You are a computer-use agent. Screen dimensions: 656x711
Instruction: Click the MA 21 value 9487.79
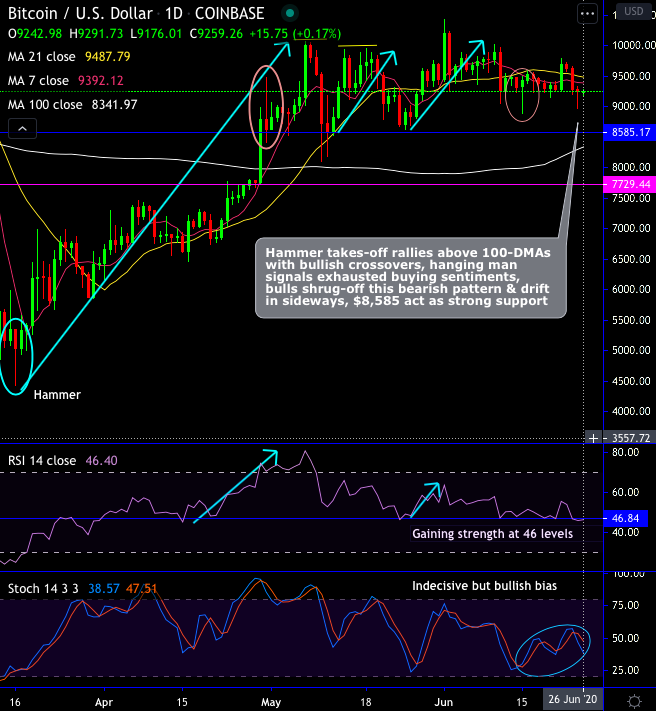click(108, 57)
